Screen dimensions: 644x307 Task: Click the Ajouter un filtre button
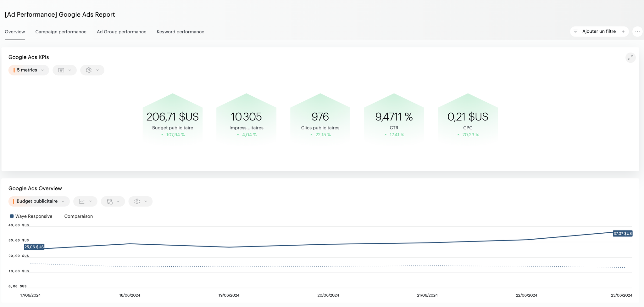pos(599,31)
